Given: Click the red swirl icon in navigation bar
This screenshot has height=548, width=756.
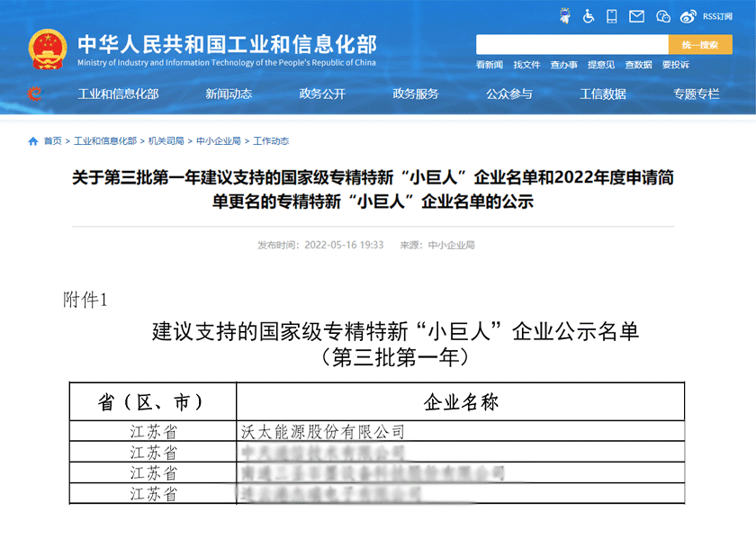Looking at the screenshot, I should click(34, 94).
